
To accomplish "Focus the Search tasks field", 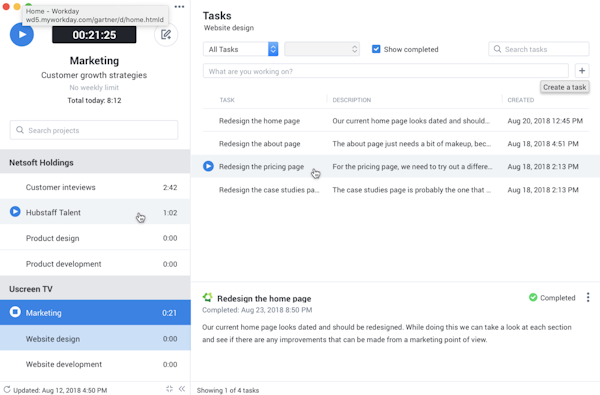I will tap(538, 49).
